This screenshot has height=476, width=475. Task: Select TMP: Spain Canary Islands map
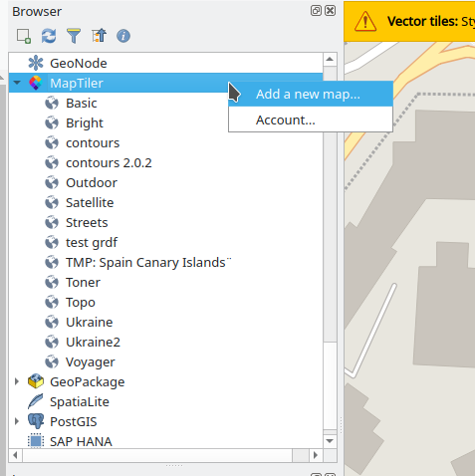[x=148, y=262]
